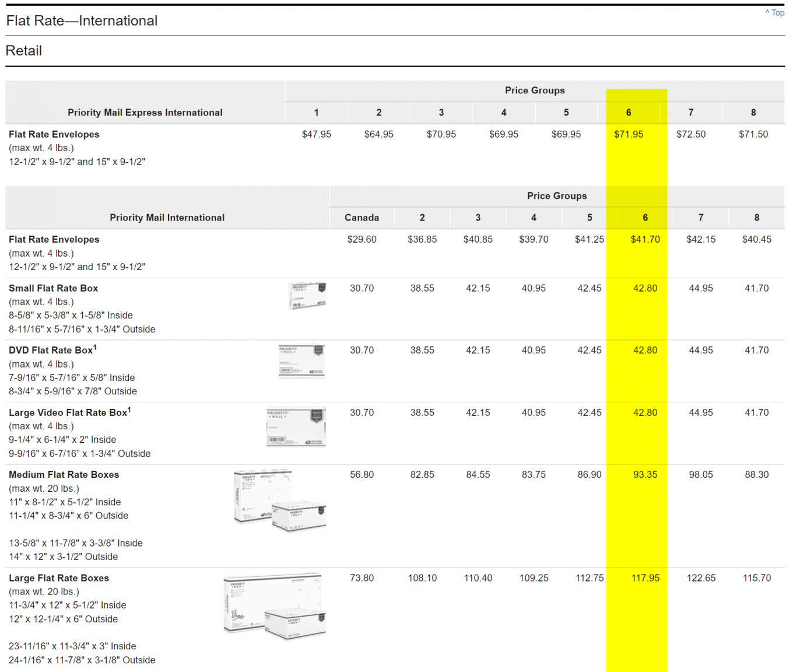Viewport: 793px width, 672px height.
Task: Click the Small Flat Rate Box title
Action: pyautogui.click(x=53, y=288)
